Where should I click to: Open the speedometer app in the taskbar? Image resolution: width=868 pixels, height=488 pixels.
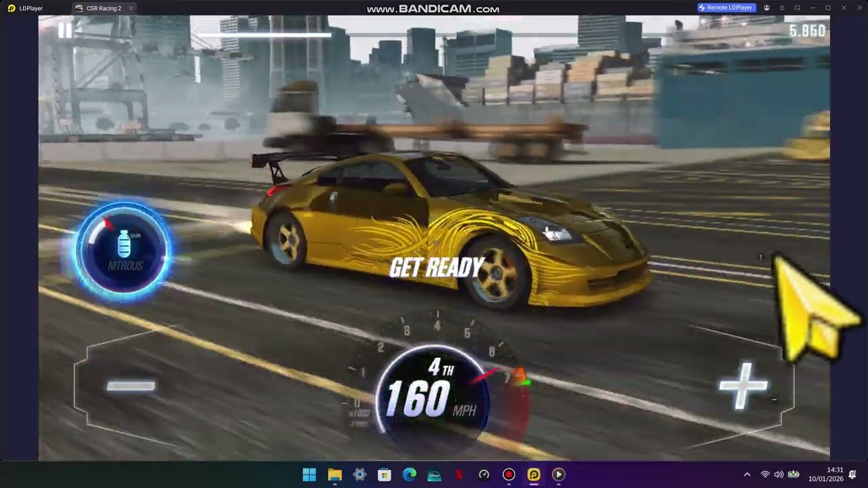coord(484,474)
